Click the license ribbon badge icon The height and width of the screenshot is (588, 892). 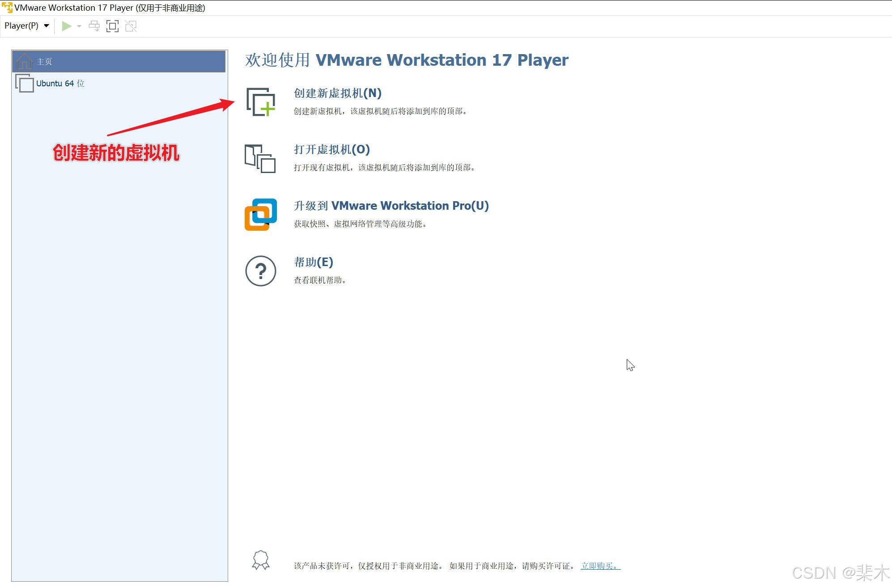pyautogui.click(x=261, y=560)
